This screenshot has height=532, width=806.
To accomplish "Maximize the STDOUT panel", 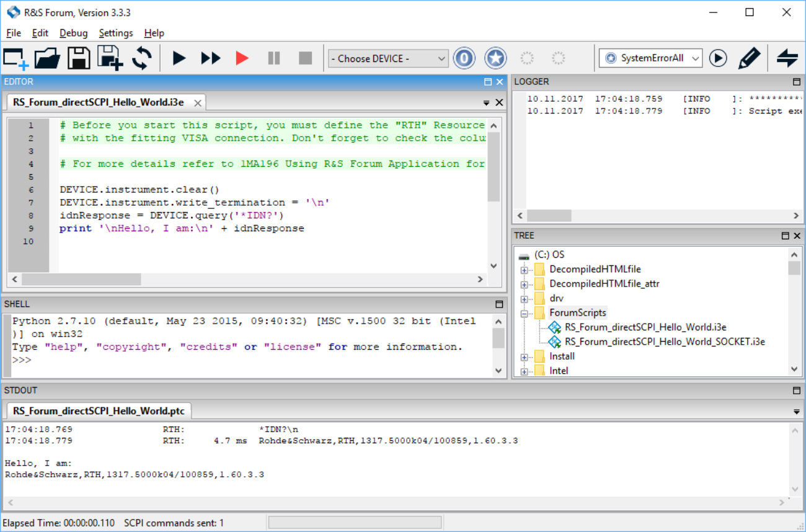I will tap(797, 391).
